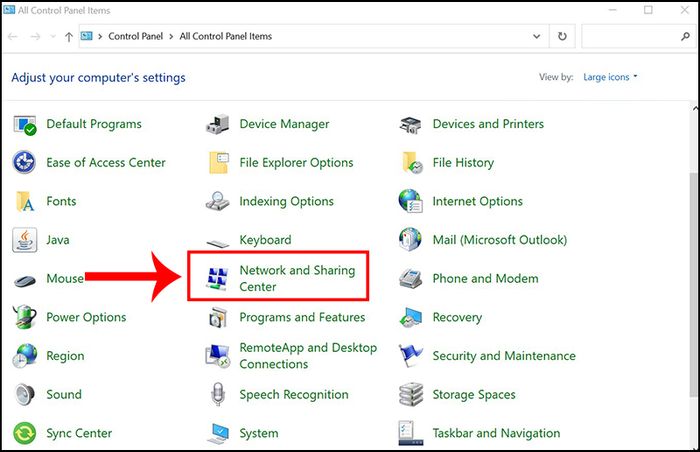The height and width of the screenshot is (452, 700).
Task: Open the Phone and Modem icon
Action: pos(410,279)
